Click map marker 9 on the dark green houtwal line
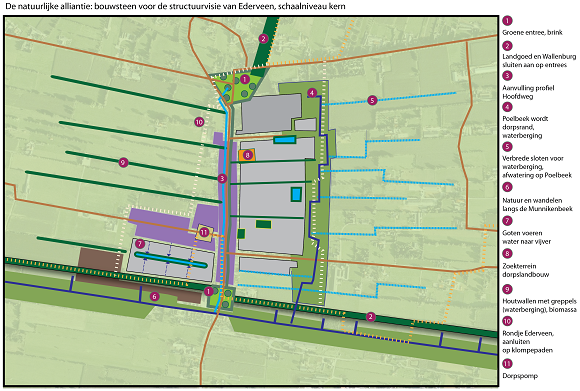The height and width of the screenshot is (391, 580). (x=124, y=162)
